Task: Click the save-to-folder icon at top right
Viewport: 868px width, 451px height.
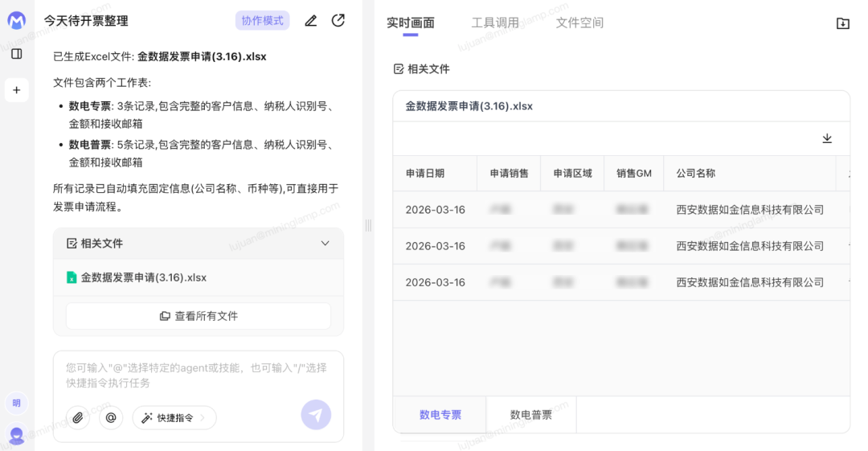Action: 842,23
